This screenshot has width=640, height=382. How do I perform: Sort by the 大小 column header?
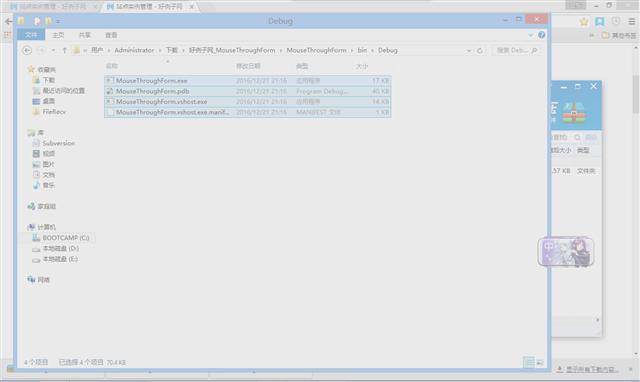coord(362,66)
